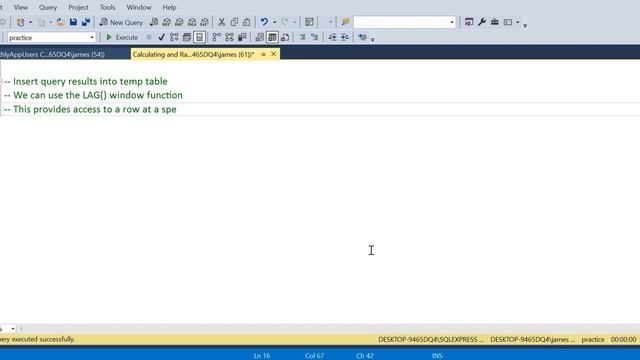The height and width of the screenshot is (360, 640).
Task: Select the Calculating and Ra... query tab
Action: click(x=193, y=54)
